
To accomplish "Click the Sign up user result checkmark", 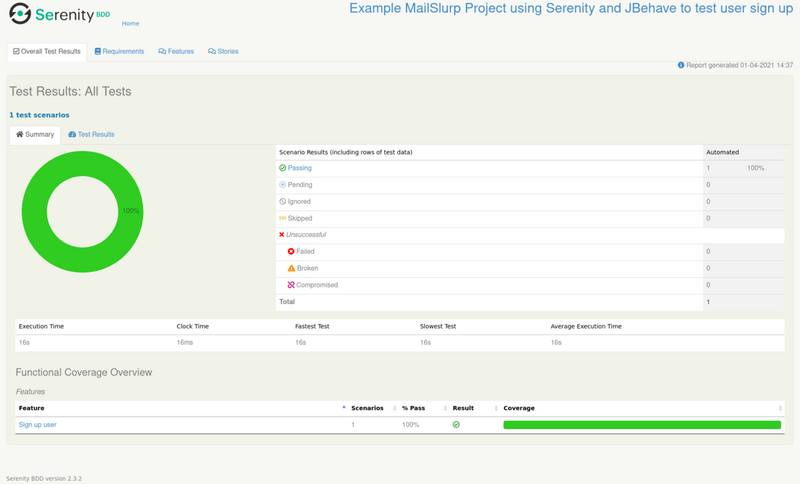I will (x=456, y=425).
